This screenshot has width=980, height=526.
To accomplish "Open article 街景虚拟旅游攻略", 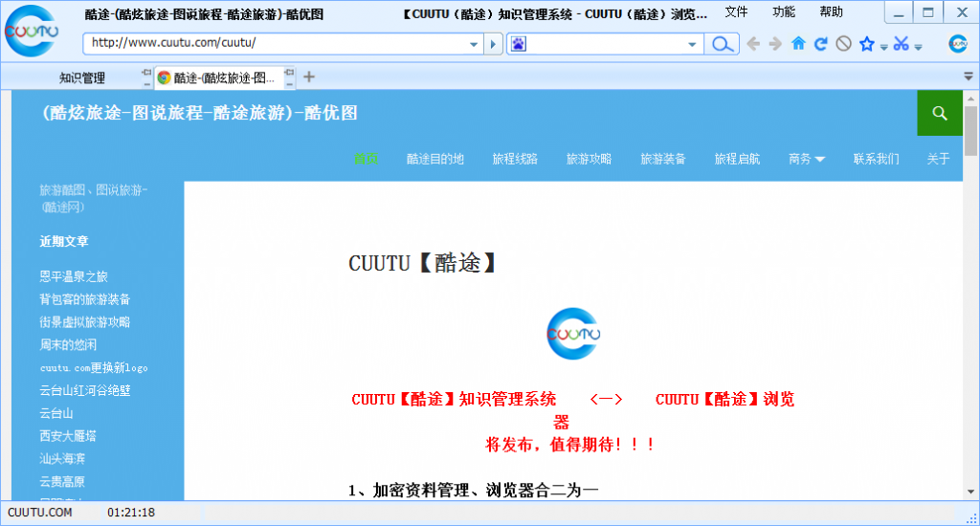I will [x=85, y=322].
